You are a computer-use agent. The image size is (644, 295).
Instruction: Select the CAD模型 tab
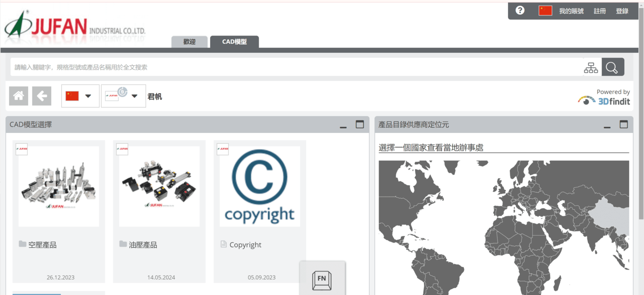pyautogui.click(x=234, y=42)
